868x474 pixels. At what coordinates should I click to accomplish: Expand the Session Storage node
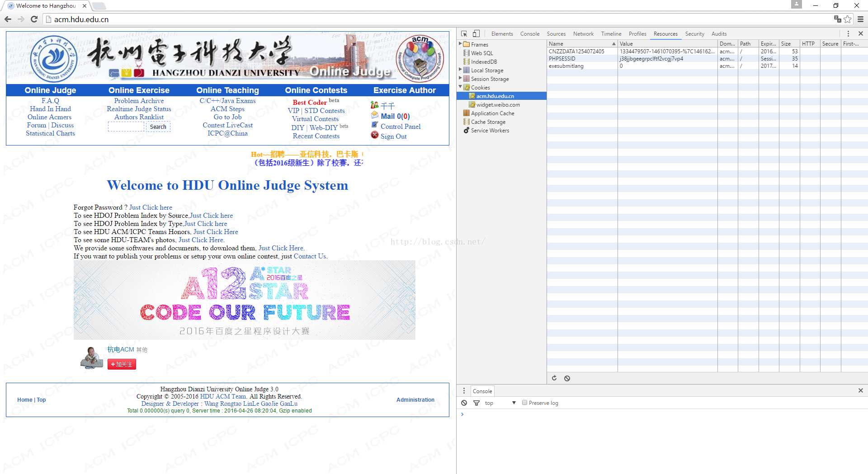(460, 78)
